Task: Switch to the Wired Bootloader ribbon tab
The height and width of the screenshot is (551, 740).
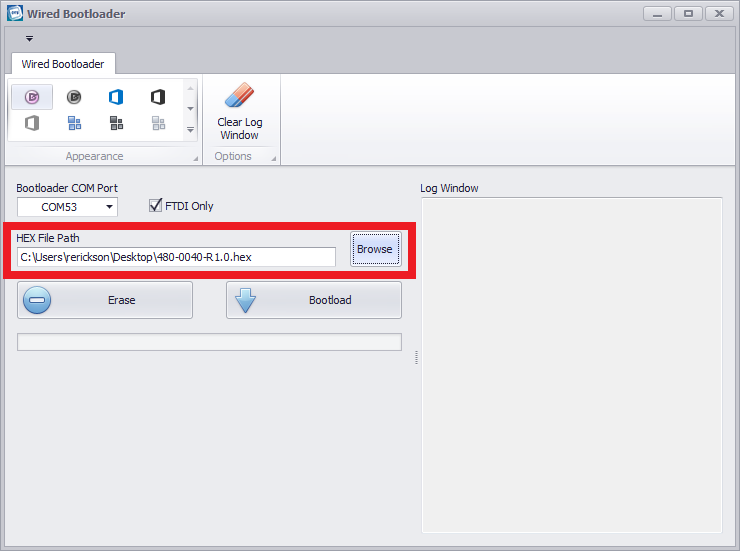Action: [x=63, y=64]
